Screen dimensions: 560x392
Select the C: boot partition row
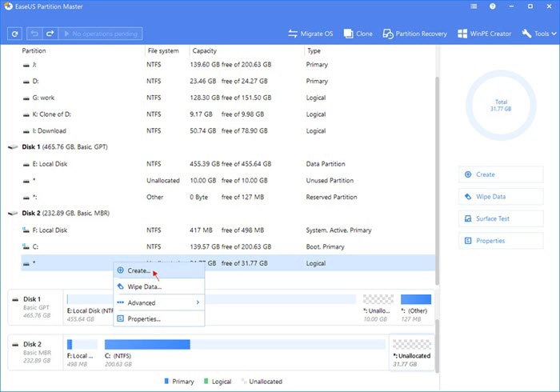point(228,246)
